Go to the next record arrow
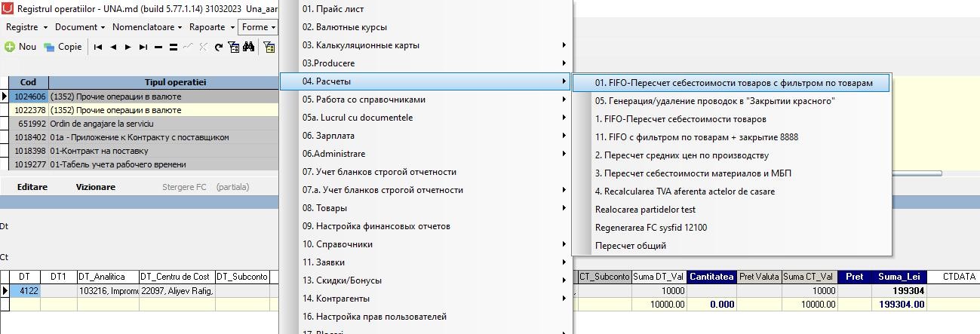 coord(128,47)
